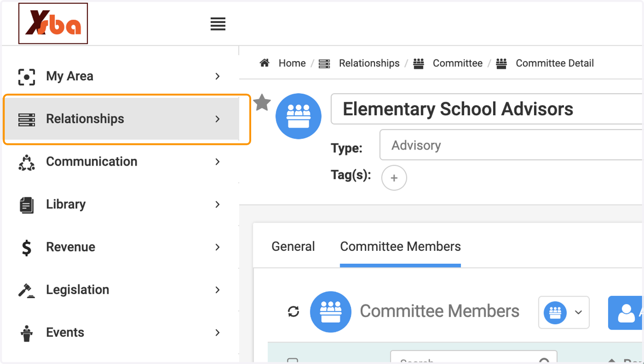Open My Area in sidebar
The image size is (644, 364).
120,76
